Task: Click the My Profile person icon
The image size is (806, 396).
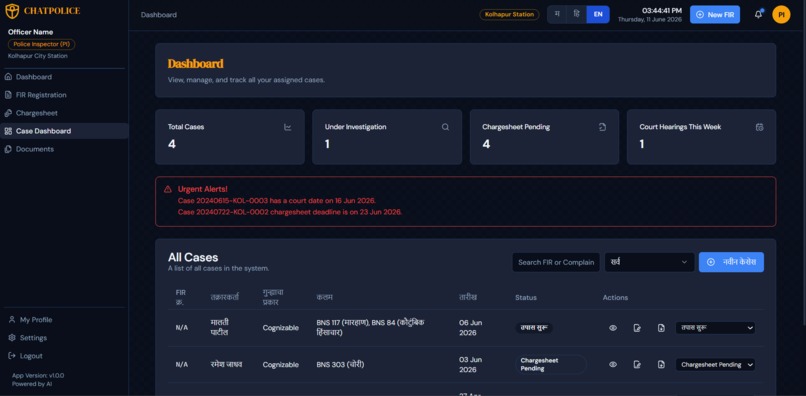Action: 12,319
